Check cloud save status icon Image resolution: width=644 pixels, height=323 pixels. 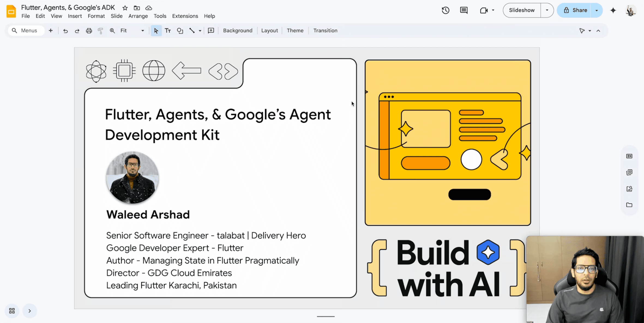(x=149, y=8)
